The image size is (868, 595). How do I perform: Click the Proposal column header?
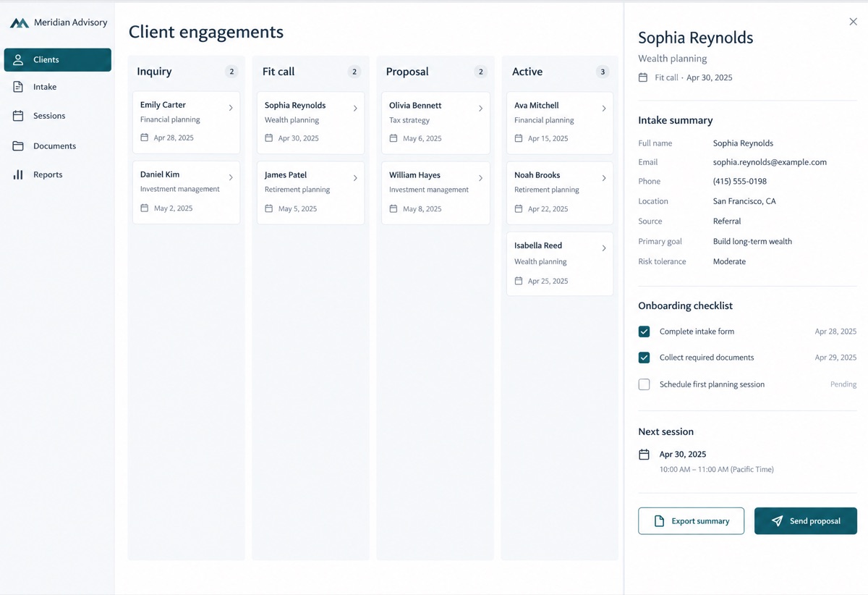click(407, 72)
